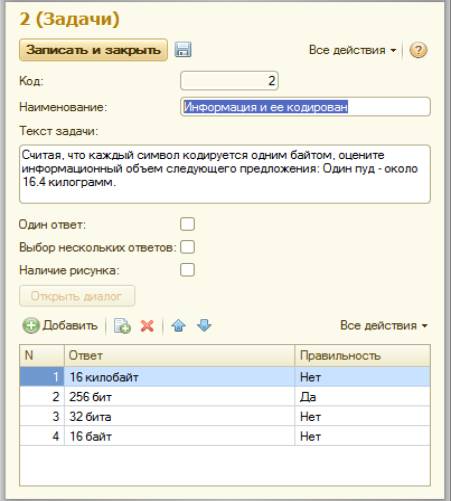The height and width of the screenshot is (501, 451).
Task: Click the Правильность column header
Action: tap(363, 355)
